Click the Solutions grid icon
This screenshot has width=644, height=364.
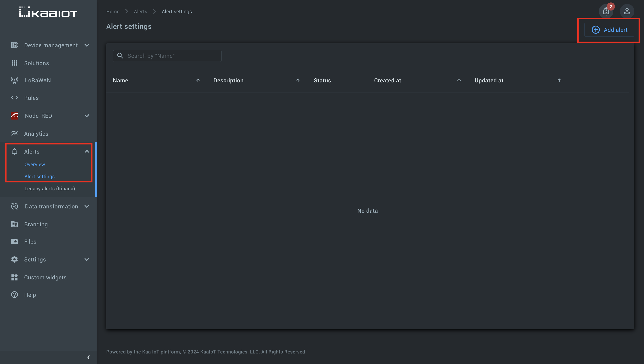tap(15, 63)
